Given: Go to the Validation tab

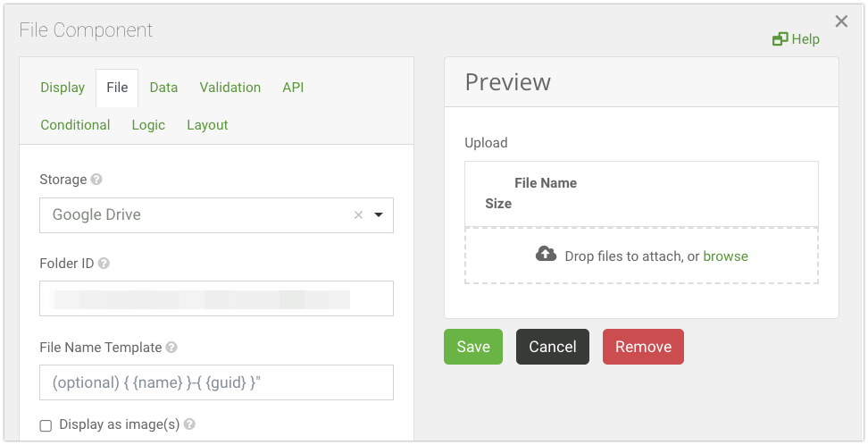Looking at the screenshot, I should point(230,88).
